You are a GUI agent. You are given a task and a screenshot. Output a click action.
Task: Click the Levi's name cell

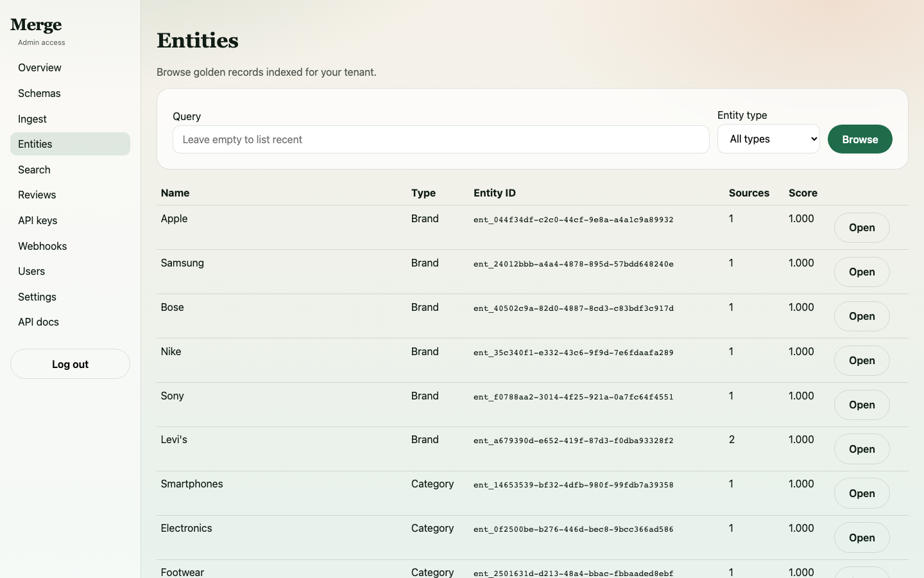click(174, 439)
